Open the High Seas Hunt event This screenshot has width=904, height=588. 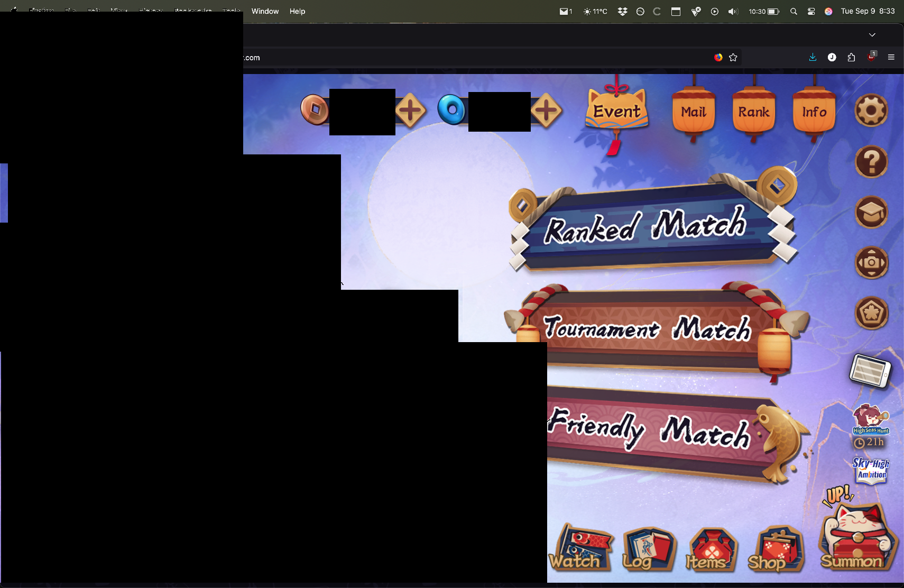[870, 426]
